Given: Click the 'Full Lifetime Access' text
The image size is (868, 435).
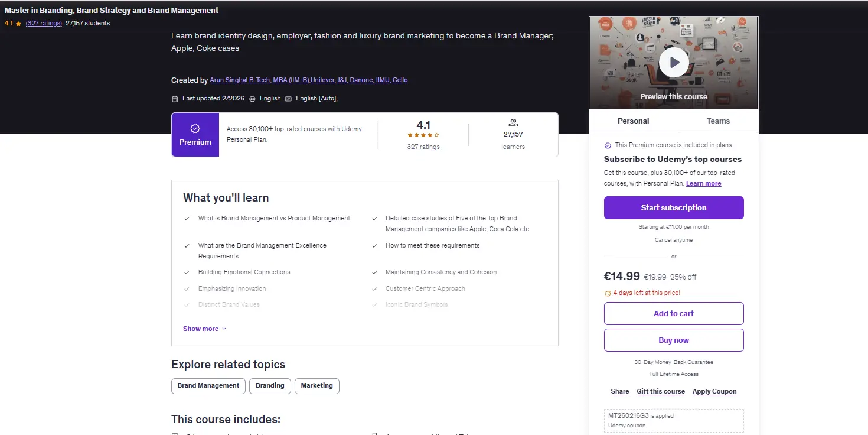Looking at the screenshot, I should (x=674, y=374).
